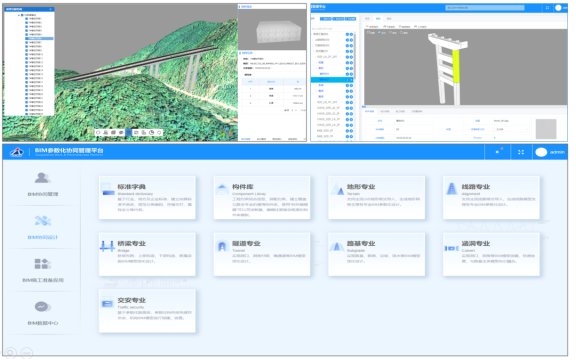The image size is (576, 360).
Task: Click fullscreen icon in BIM platform header
Action: pos(521,152)
